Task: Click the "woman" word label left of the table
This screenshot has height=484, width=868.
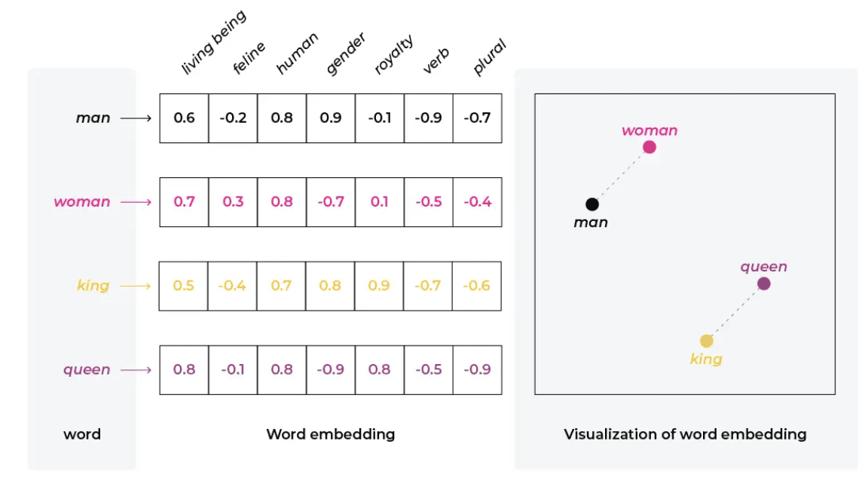Action: click(82, 202)
